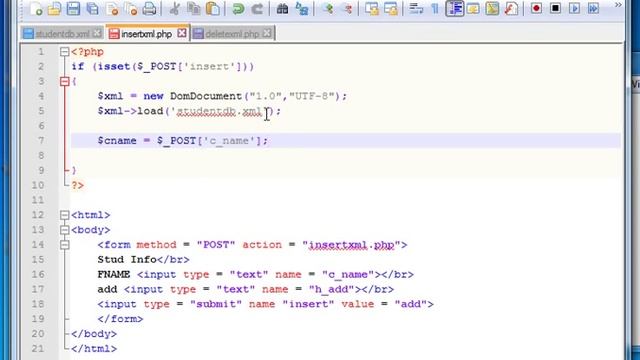The width and height of the screenshot is (640, 360).
Task: Collapse the <form> fold marker
Action: point(64,245)
